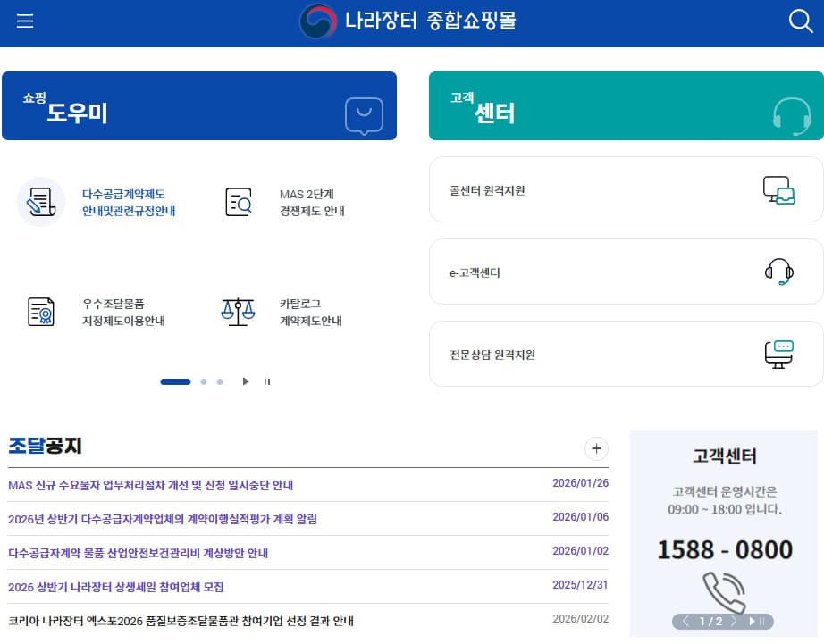Go to next 고객센터 slide with right arrow
Viewport: 824px width, 644px height.
pyautogui.click(x=733, y=622)
